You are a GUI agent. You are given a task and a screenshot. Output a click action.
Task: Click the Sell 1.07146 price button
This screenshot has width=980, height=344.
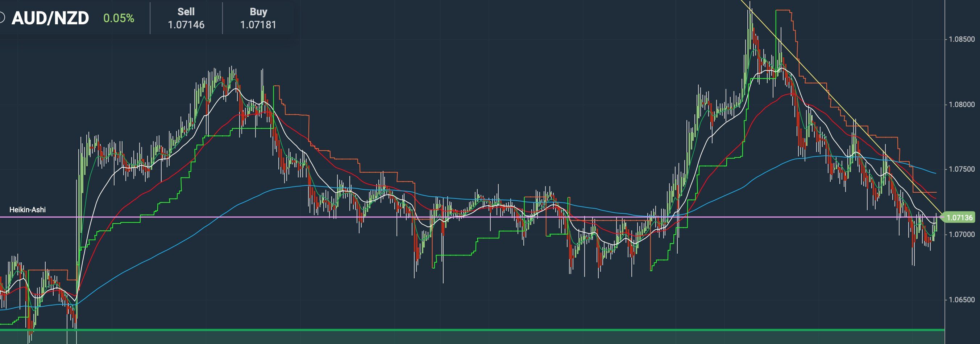click(186, 18)
